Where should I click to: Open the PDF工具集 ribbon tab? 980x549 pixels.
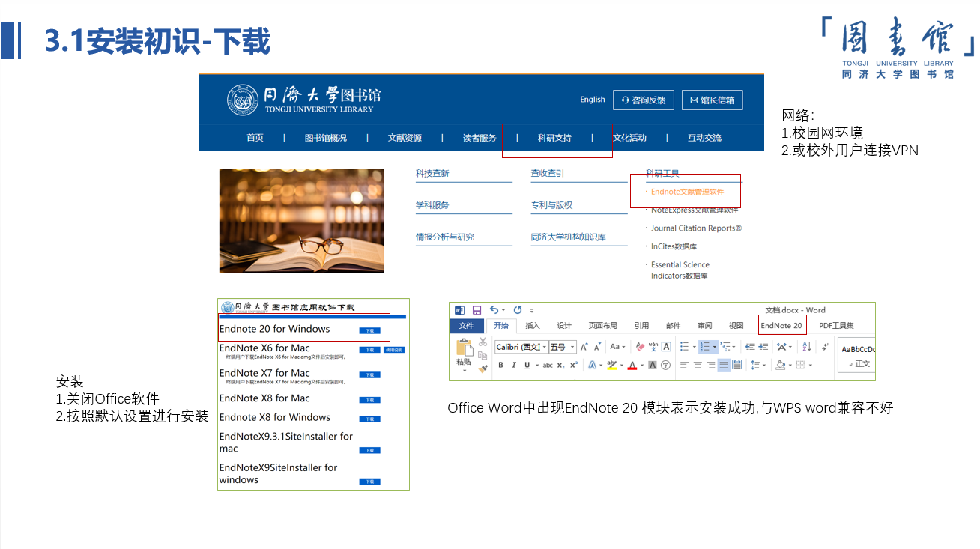[x=837, y=325]
